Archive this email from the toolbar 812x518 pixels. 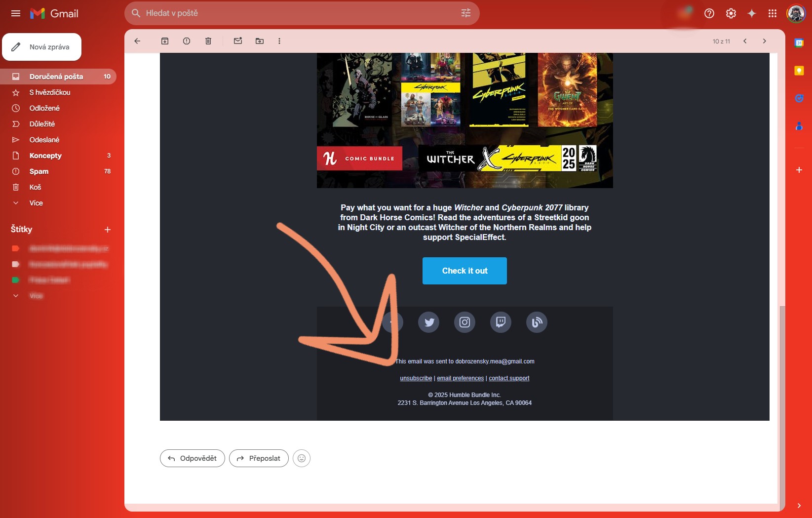(165, 41)
